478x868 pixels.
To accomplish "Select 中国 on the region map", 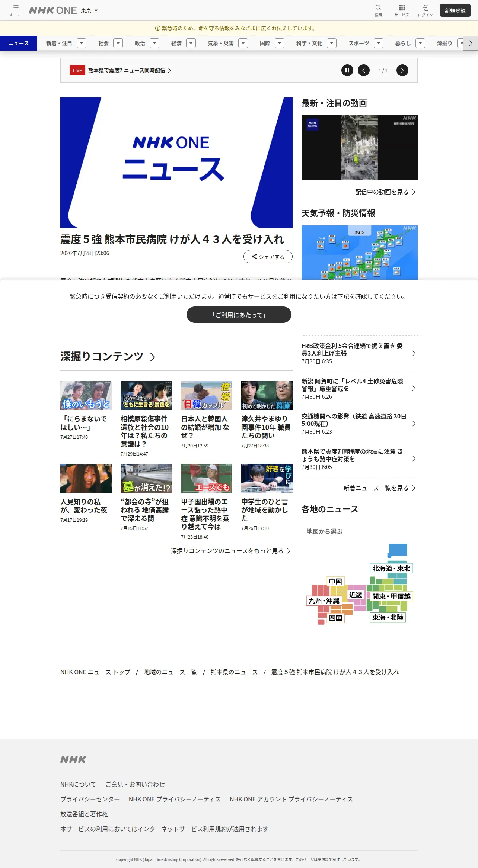I will click(335, 581).
